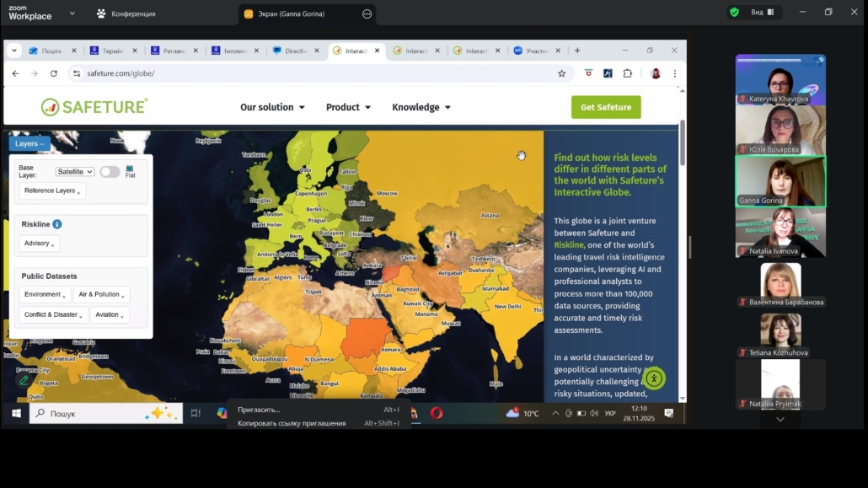Bookmark this page with the star icon
Screen dimensions: 868x488
(562, 73)
